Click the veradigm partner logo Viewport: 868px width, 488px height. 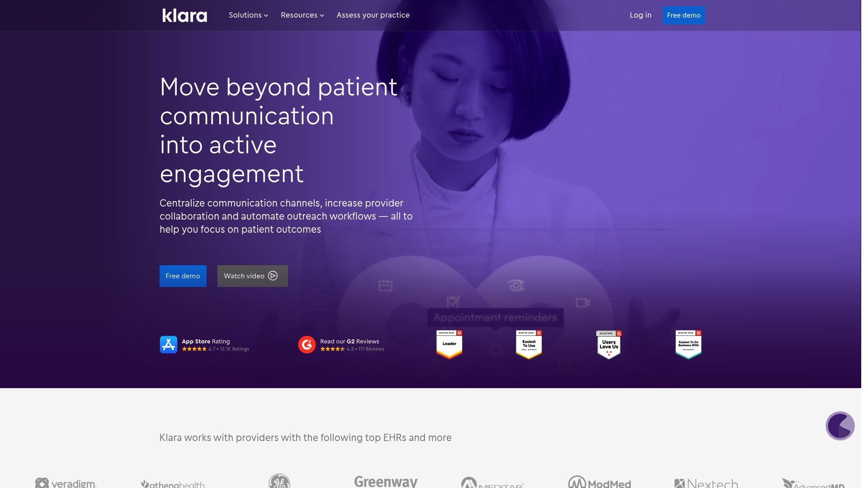66,483
